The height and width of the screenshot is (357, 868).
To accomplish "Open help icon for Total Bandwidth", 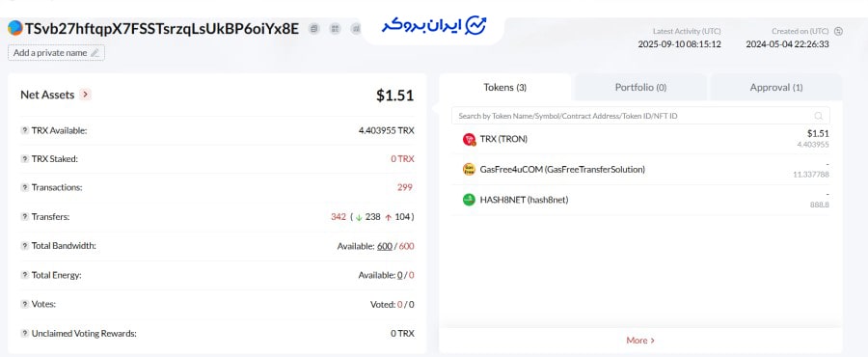I will point(24,246).
